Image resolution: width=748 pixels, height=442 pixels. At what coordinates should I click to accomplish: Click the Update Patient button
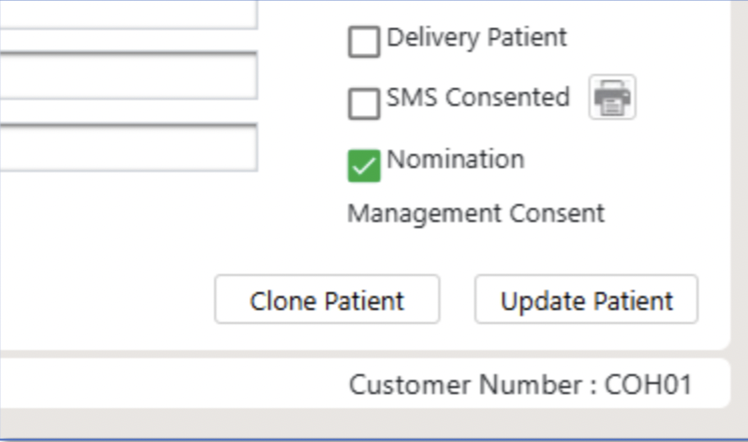[586, 300]
